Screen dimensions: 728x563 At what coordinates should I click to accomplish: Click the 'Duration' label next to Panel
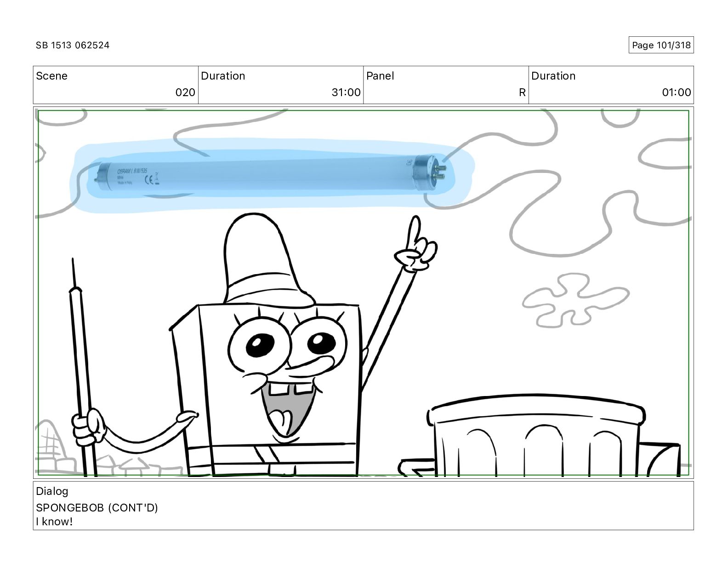coord(553,76)
